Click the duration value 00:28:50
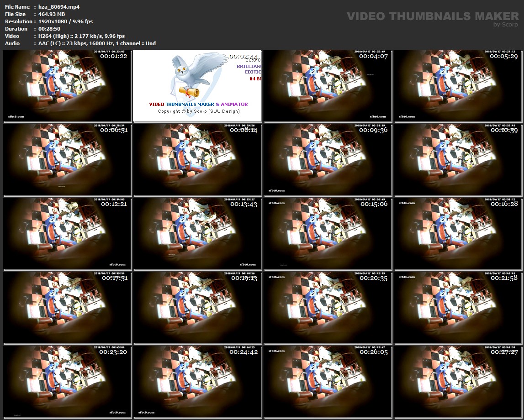 tap(49, 29)
